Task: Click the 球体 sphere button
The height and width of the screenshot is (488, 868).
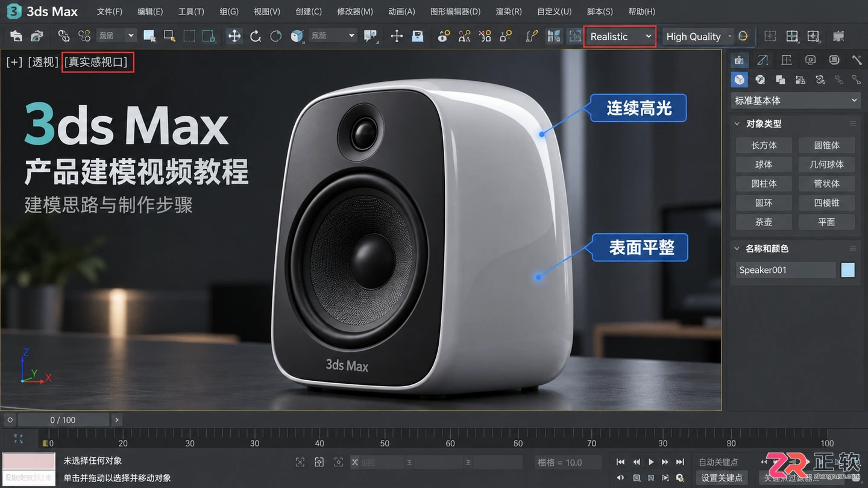Action: 764,164
